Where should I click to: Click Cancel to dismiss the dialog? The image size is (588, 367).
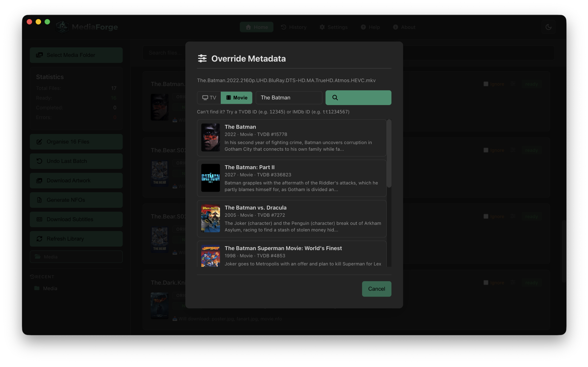376,289
